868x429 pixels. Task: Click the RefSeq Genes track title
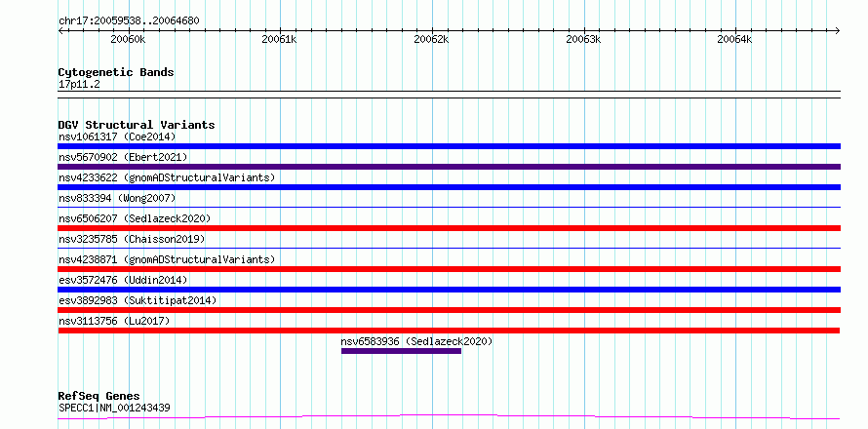tap(99, 396)
